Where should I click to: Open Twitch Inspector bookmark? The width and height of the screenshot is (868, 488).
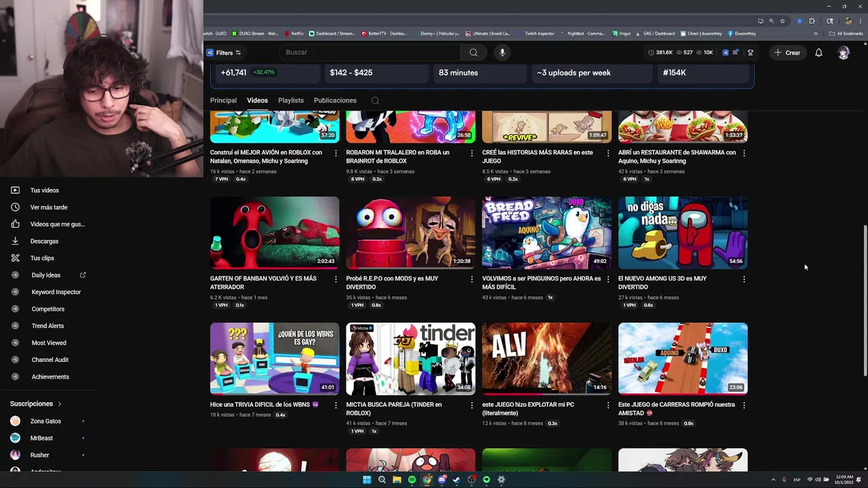[x=536, y=33]
